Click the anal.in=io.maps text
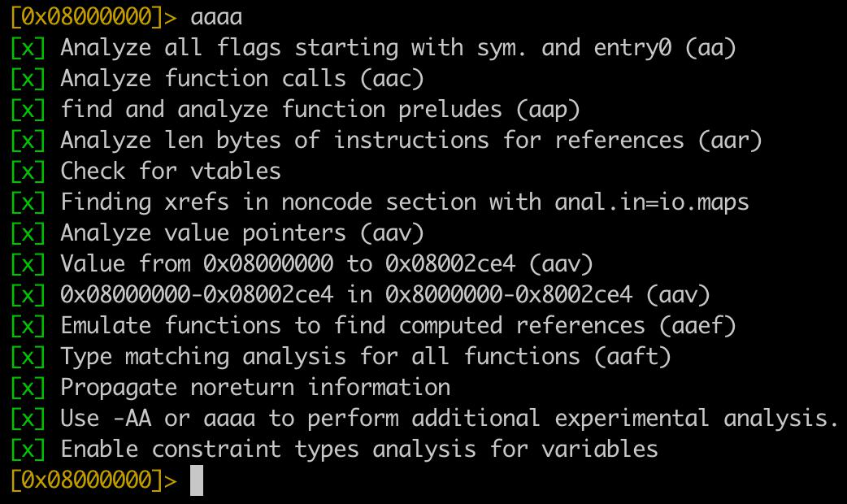The width and height of the screenshot is (847, 504). click(x=652, y=203)
